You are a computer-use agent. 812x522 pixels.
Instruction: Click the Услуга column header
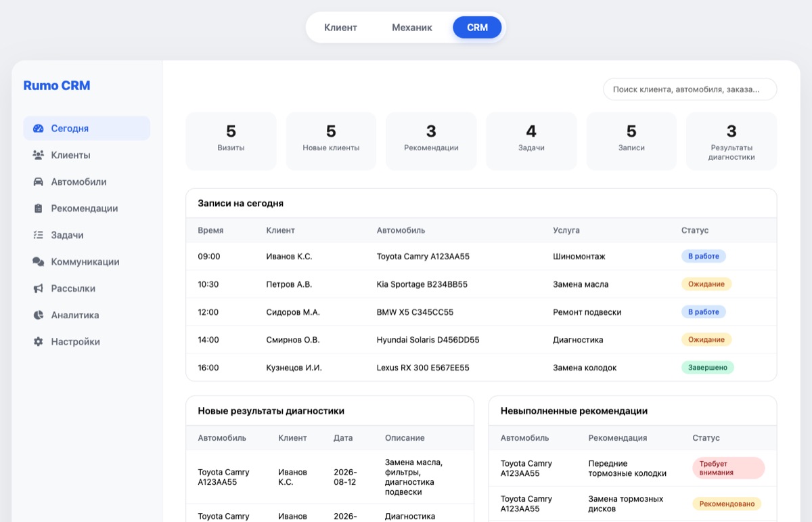566,230
